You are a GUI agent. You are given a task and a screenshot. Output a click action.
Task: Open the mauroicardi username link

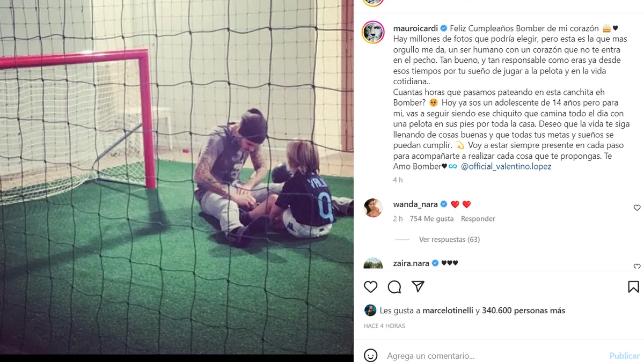(x=415, y=28)
